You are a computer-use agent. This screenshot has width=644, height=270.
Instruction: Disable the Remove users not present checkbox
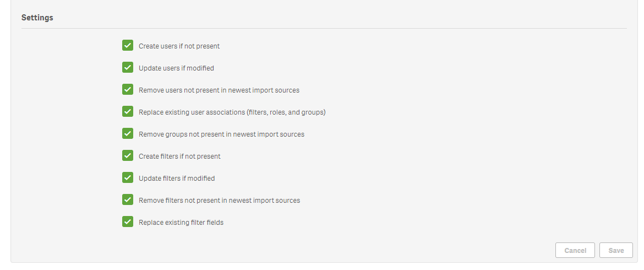click(128, 90)
